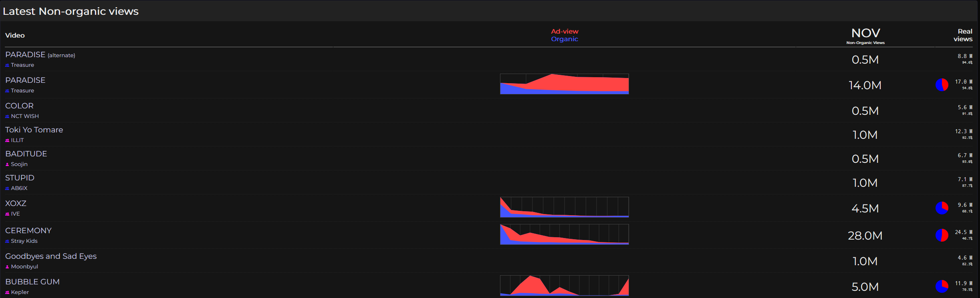The width and height of the screenshot is (980, 298).
Task: Open the BADITUDE video title
Action: pyautogui.click(x=26, y=154)
